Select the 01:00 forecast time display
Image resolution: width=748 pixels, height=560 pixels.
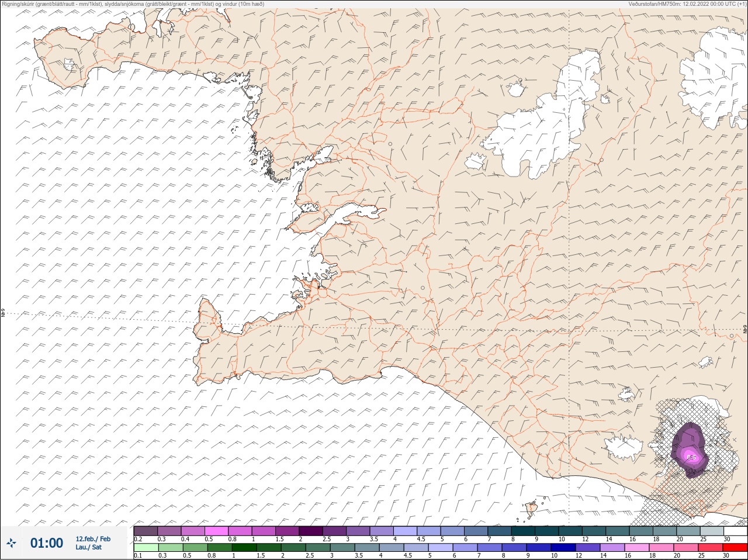coord(46,543)
